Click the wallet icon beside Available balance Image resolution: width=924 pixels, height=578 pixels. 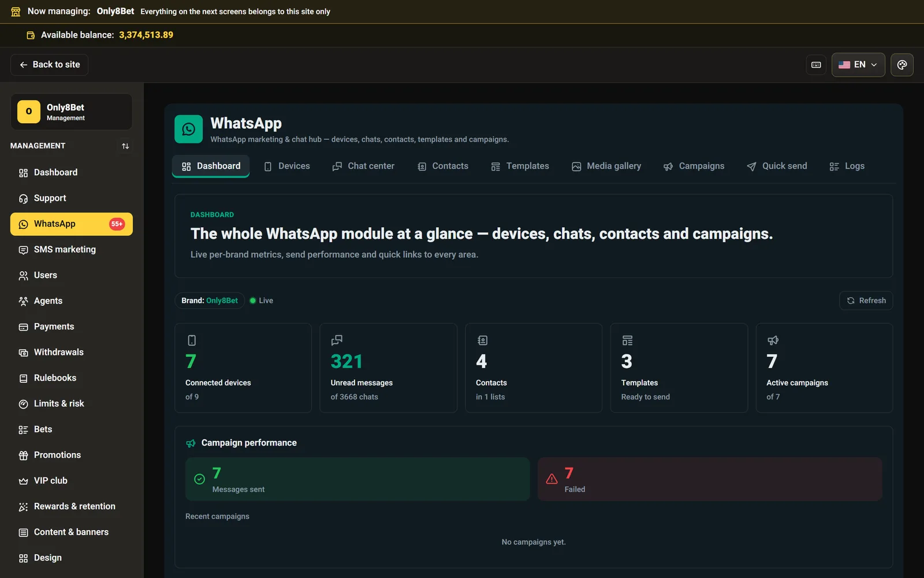point(31,35)
